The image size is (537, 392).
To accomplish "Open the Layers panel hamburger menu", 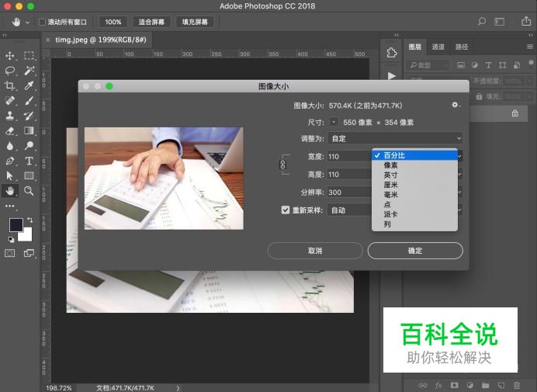I will [x=530, y=47].
